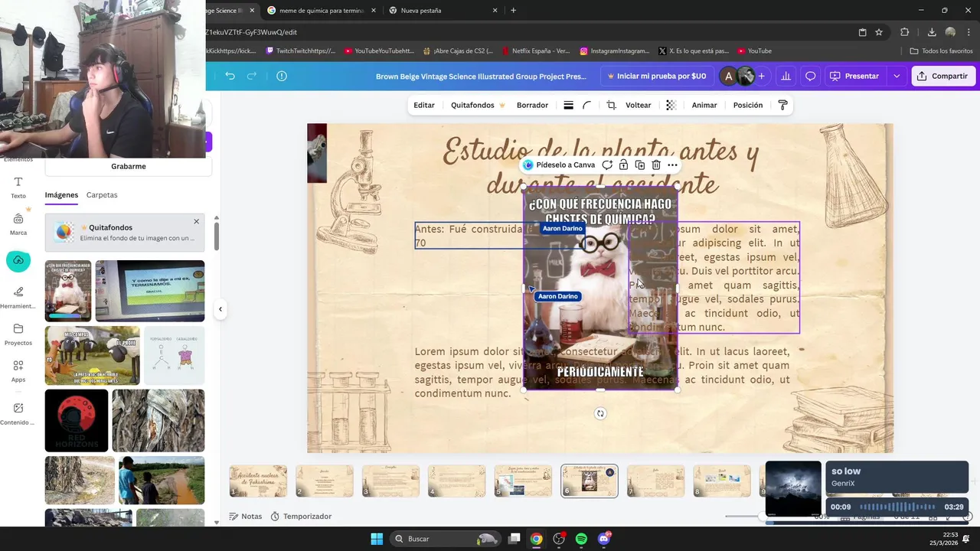Open the comments speech bubble icon
Screen dimensions: 980x551
coord(810,76)
